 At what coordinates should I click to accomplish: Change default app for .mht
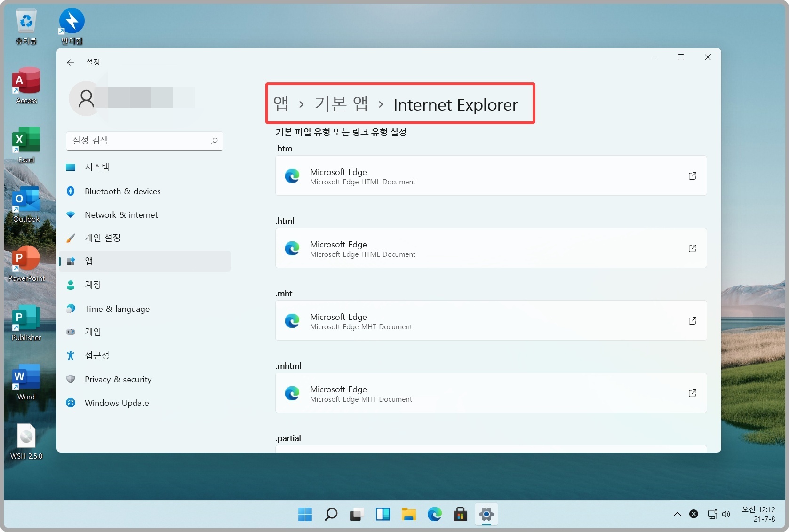491,320
